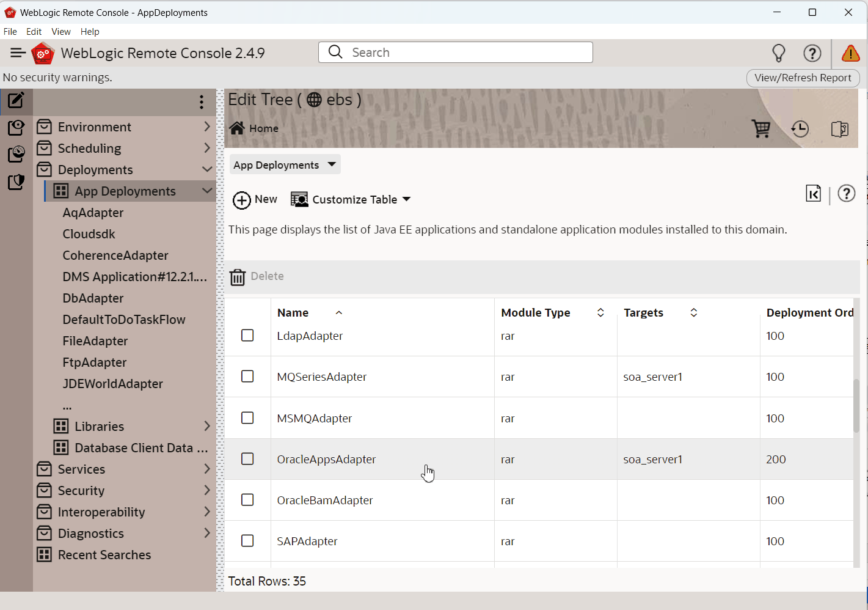Select FtpAdapter in the tree
This screenshot has width=868, height=610.
point(95,362)
